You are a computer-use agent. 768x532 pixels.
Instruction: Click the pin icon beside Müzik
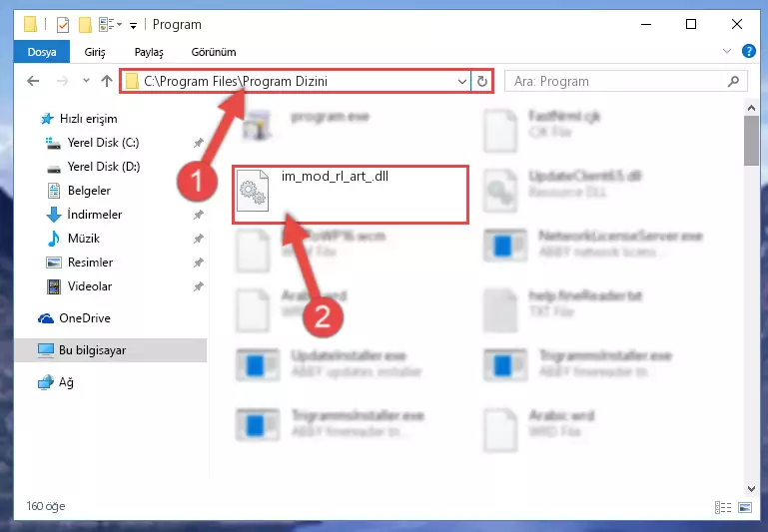pos(198,239)
